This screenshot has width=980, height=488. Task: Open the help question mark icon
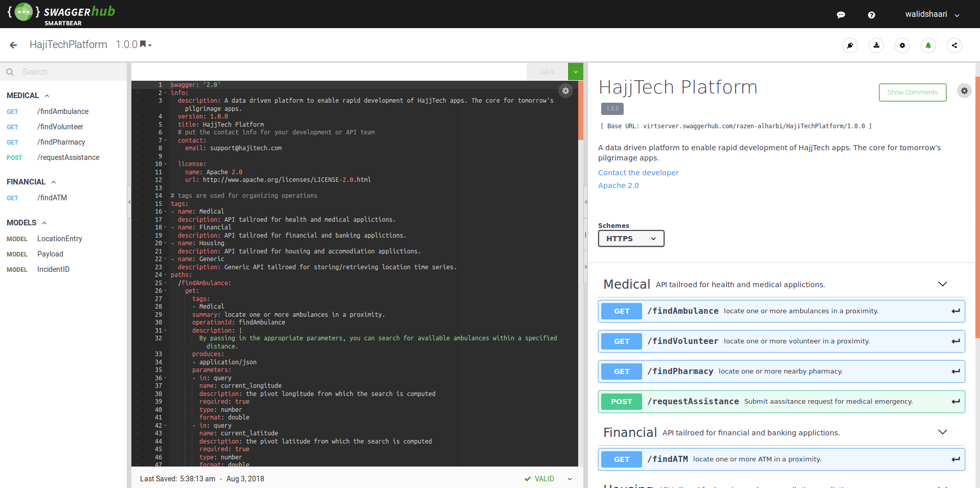coord(871,15)
